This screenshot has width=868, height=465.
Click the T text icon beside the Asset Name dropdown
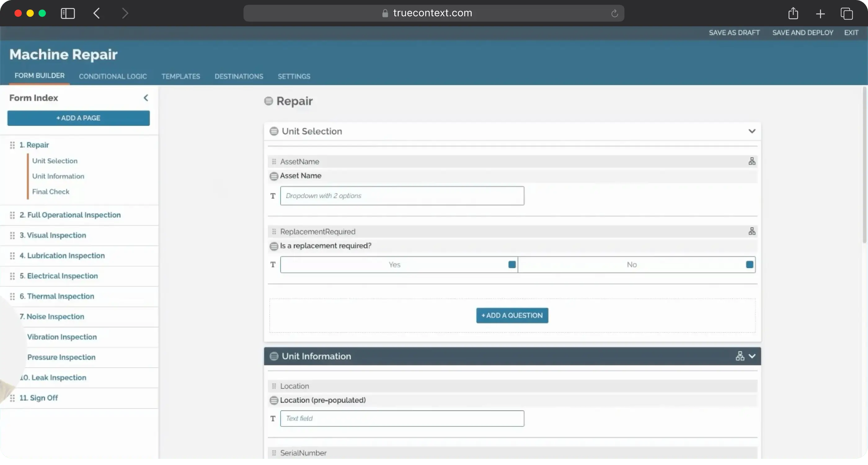[x=273, y=196]
